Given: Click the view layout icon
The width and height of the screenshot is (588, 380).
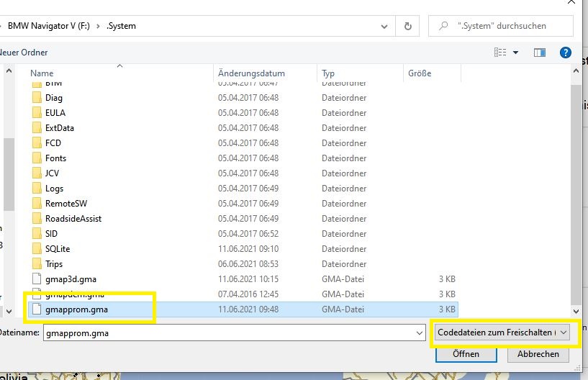Looking at the screenshot, I should coord(501,53).
